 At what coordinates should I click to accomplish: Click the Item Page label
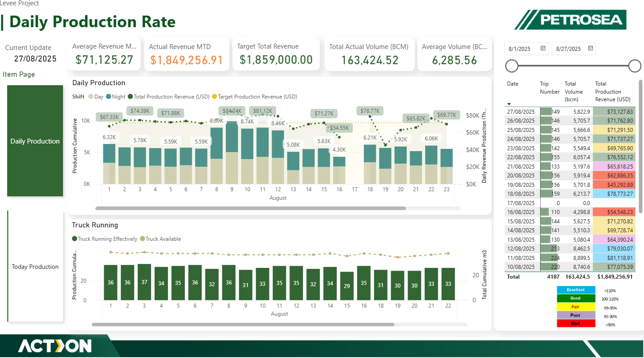pyautogui.click(x=19, y=74)
